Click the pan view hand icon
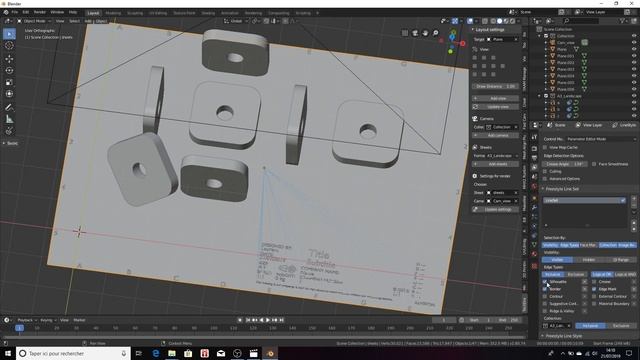640x360 pixels. coord(425,33)
